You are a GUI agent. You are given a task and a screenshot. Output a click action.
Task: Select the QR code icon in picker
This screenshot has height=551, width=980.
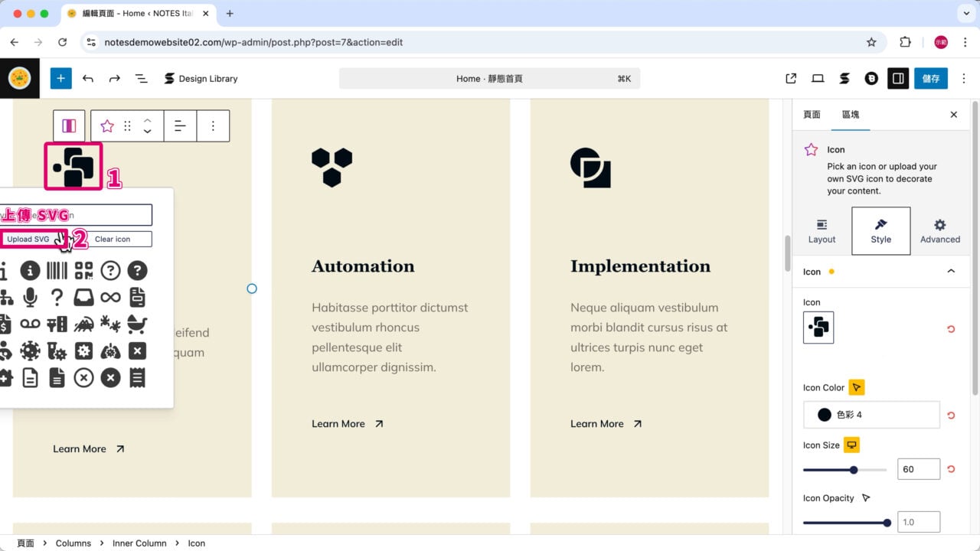[x=83, y=270]
